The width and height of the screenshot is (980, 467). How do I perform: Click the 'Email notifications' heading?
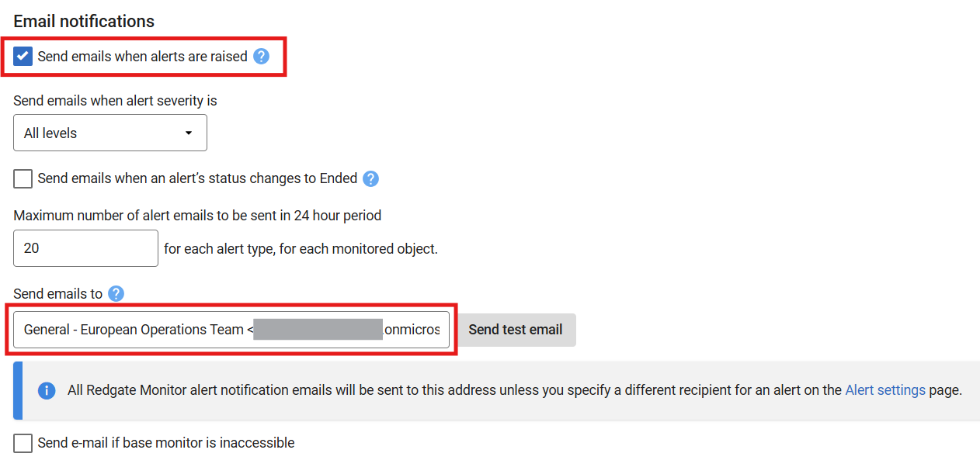pyautogui.click(x=84, y=22)
